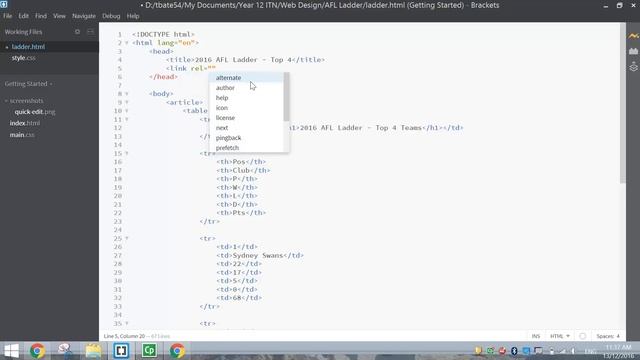
Task: Open quick-edit.png in file tree
Action: point(35,112)
